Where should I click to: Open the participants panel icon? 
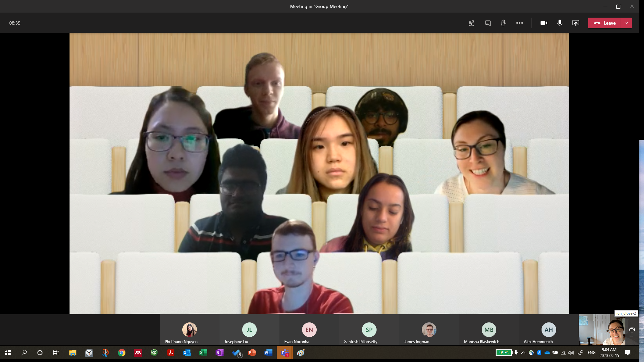pos(471,23)
